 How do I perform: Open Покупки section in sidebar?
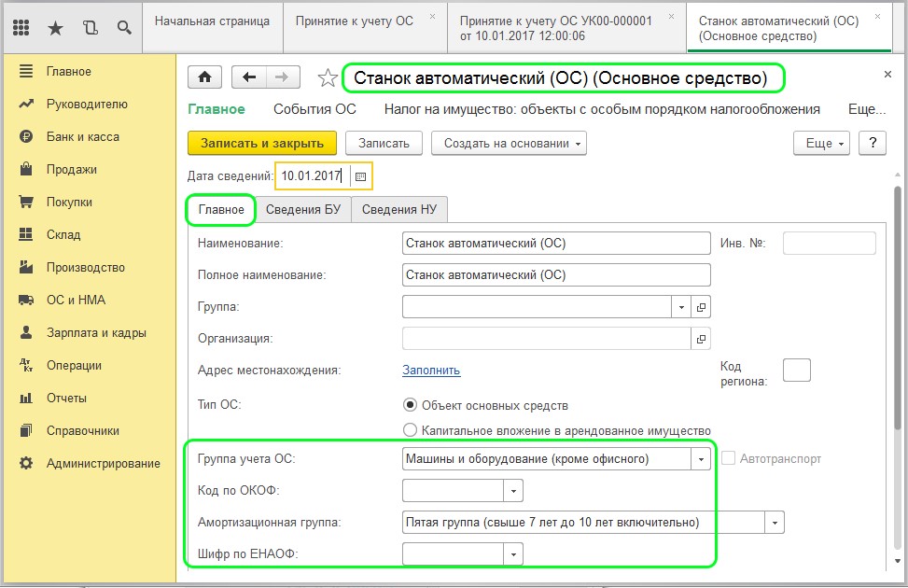pos(69,203)
